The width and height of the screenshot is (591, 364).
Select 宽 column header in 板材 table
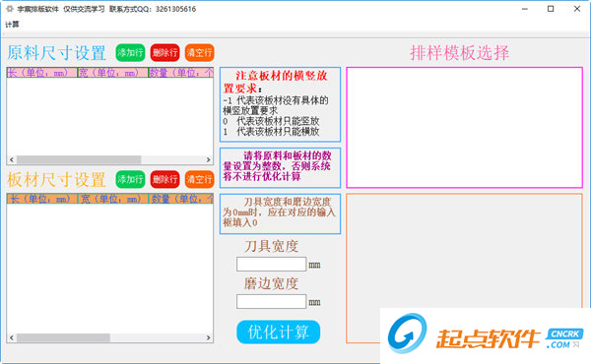coord(112,199)
